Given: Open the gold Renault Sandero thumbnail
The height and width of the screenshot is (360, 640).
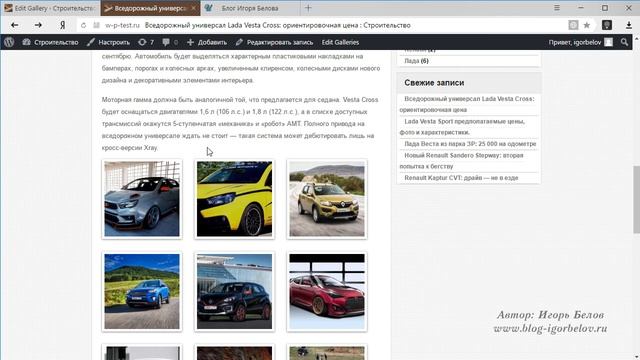Looking at the screenshot, I should coord(327,199).
